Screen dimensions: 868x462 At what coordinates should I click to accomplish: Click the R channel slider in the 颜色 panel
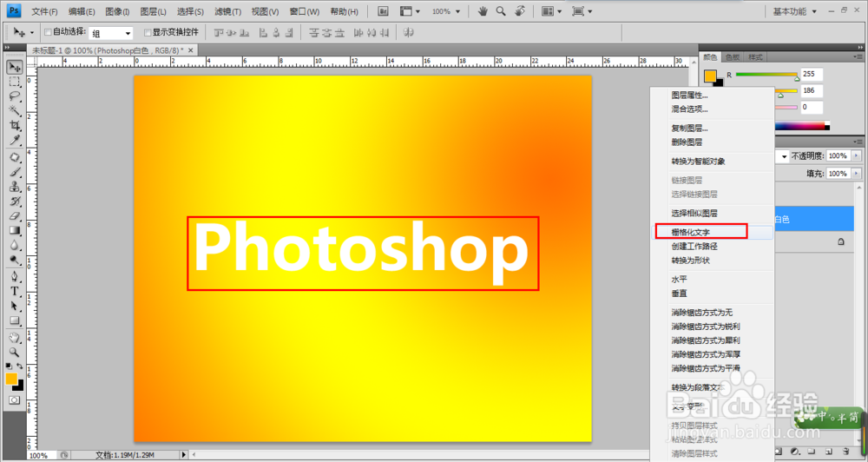(x=766, y=74)
